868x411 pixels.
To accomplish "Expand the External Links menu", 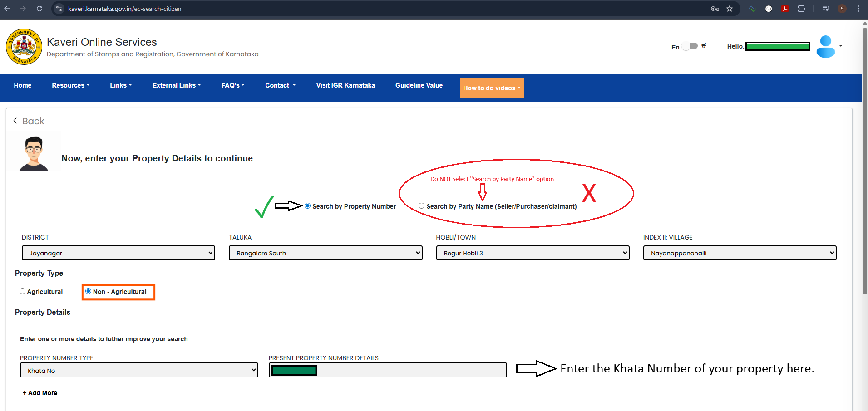I will (x=177, y=85).
